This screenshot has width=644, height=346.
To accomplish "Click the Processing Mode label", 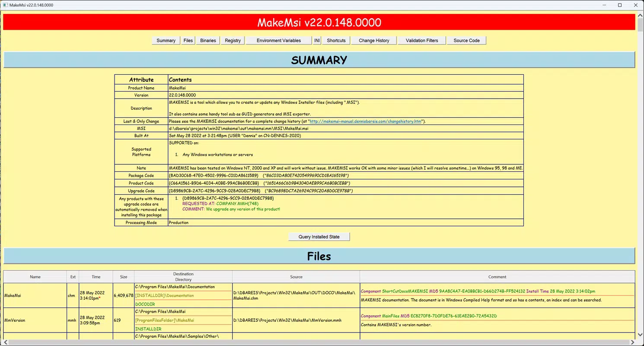I will [x=141, y=223].
